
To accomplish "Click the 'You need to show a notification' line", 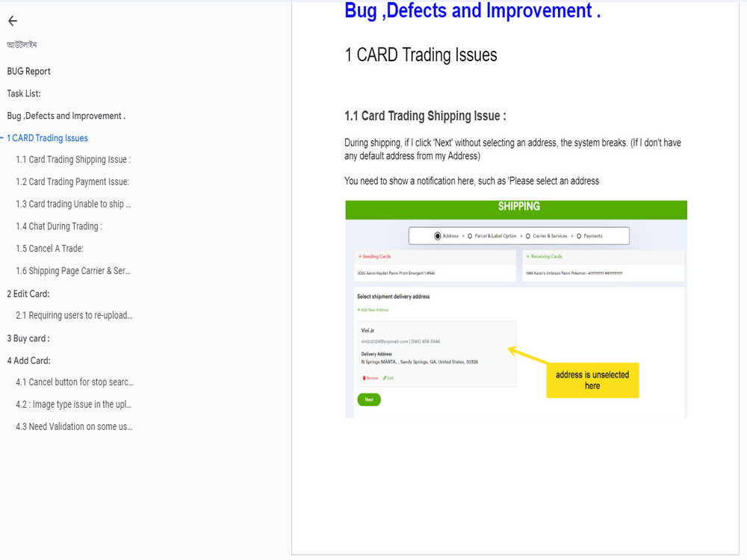I will pyautogui.click(x=471, y=181).
